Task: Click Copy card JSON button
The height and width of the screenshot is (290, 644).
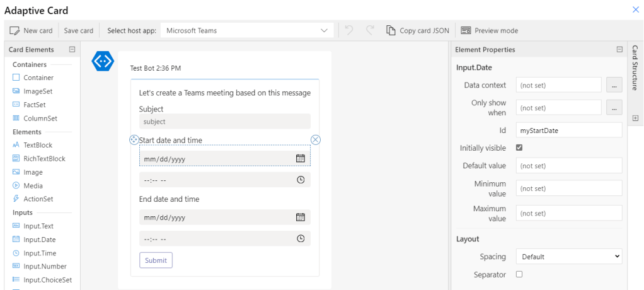Action: pyautogui.click(x=418, y=30)
